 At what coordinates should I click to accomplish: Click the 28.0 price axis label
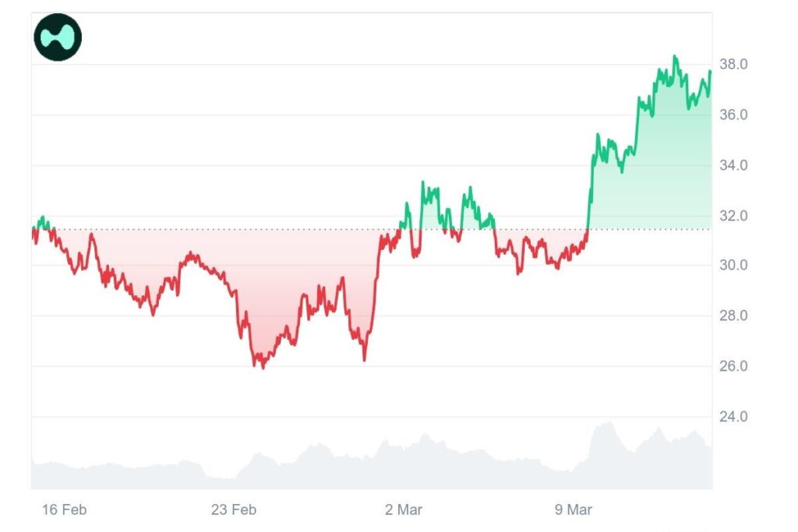pyautogui.click(x=733, y=316)
